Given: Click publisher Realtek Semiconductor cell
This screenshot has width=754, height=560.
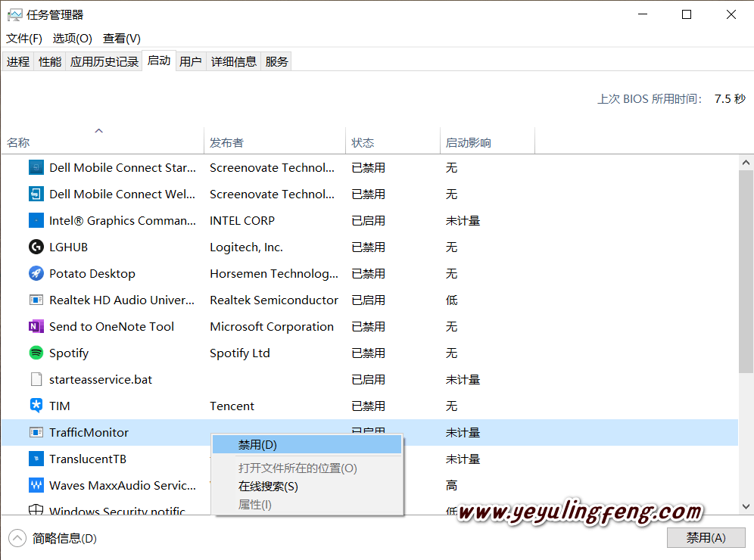Looking at the screenshot, I should click(x=274, y=300).
